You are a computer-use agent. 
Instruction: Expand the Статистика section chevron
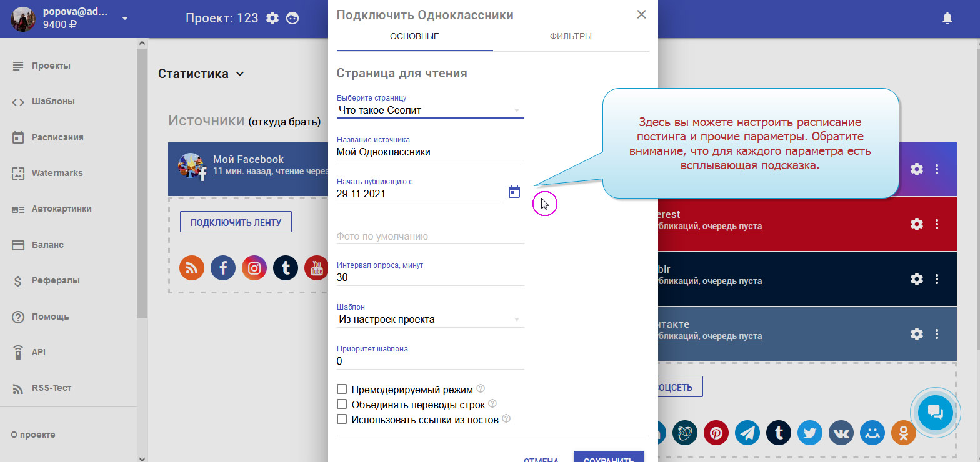pyautogui.click(x=239, y=74)
